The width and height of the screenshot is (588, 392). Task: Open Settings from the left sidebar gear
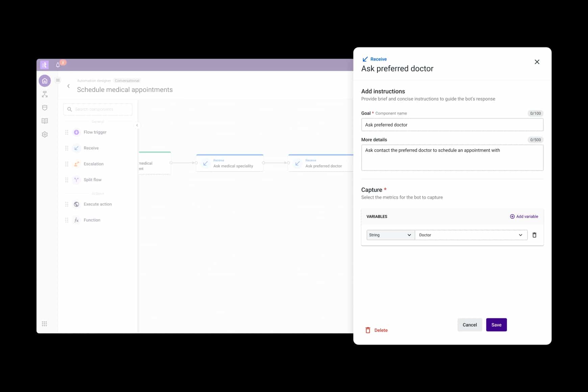[44, 134]
